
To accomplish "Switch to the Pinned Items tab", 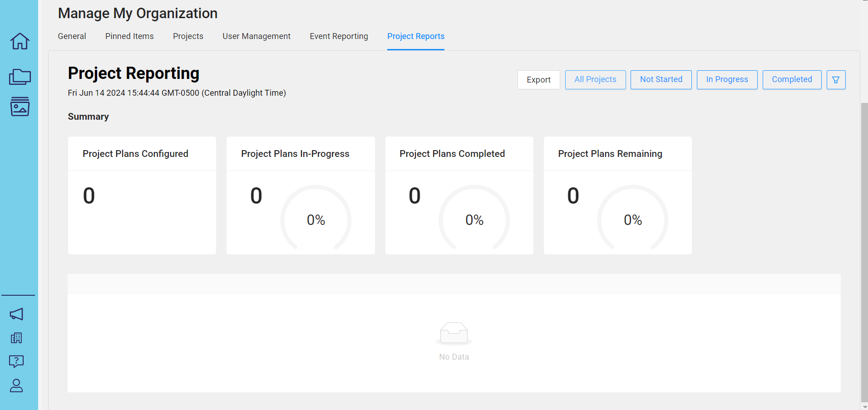I will (129, 36).
